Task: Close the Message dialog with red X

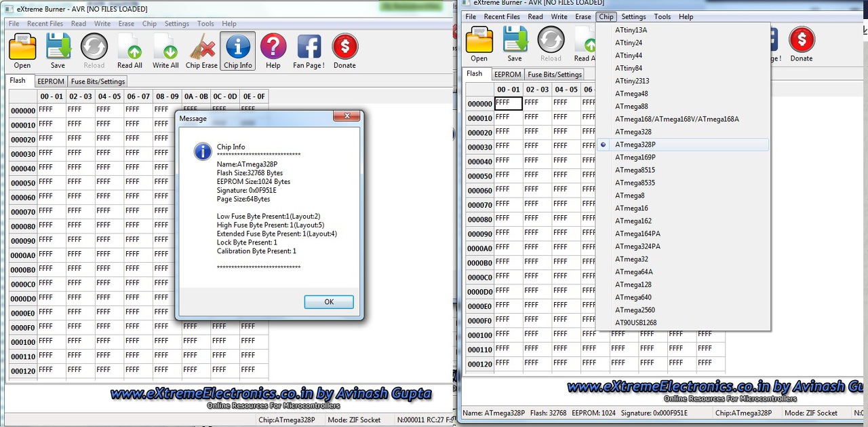Action: (x=346, y=117)
